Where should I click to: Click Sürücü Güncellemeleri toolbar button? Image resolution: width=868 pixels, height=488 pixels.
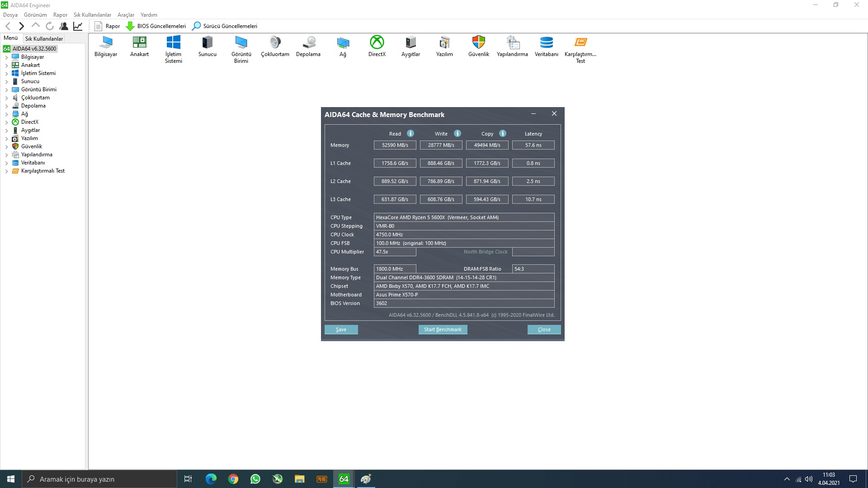pyautogui.click(x=225, y=26)
